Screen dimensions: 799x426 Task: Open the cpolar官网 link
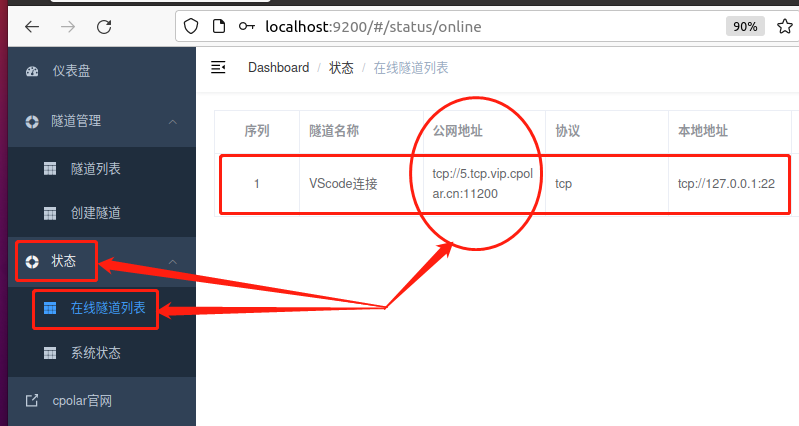point(102,401)
